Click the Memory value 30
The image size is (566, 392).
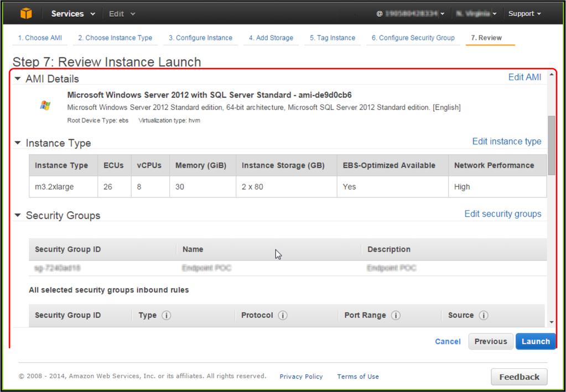(179, 187)
